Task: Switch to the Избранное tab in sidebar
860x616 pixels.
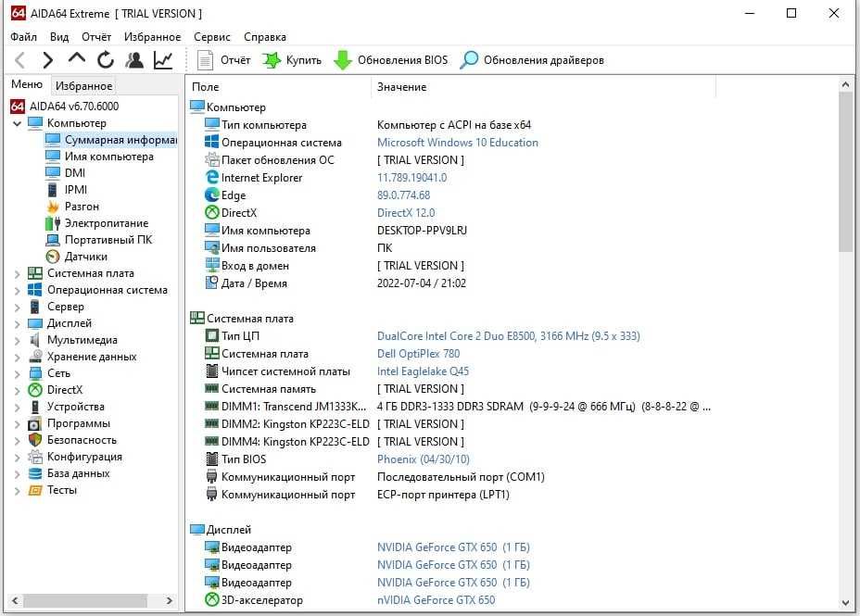Action: (84, 86)
